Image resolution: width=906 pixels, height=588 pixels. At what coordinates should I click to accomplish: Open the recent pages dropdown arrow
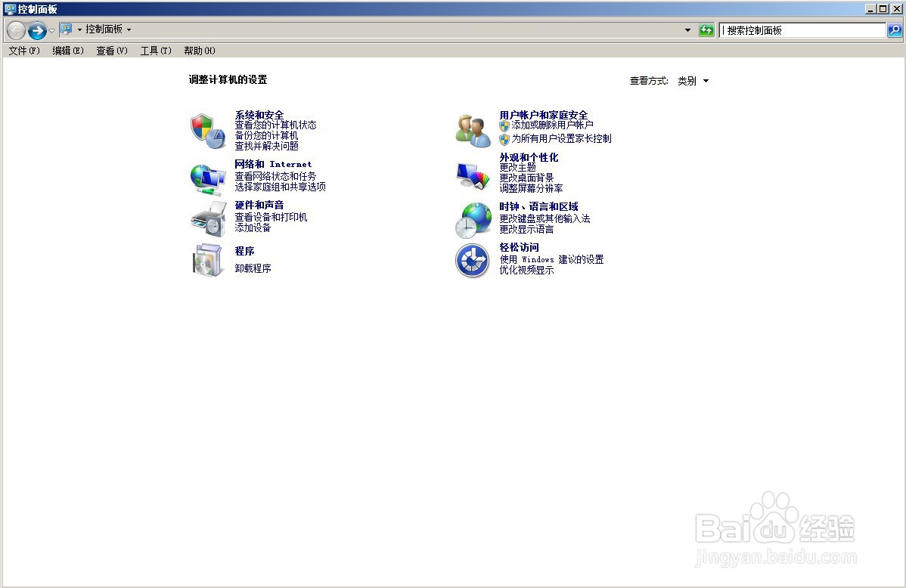(x=52, y=30)
